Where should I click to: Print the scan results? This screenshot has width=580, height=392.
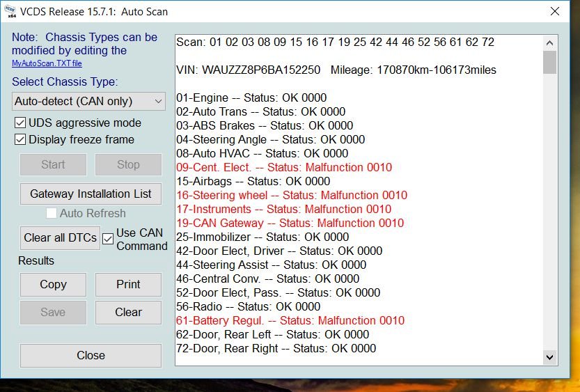coord(128,284)
